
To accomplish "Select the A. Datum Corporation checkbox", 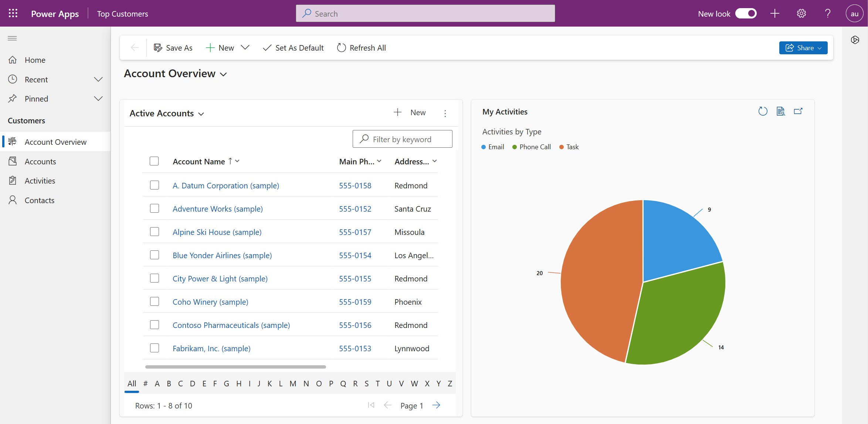I will pyautogui.click(x=155, y=185).
